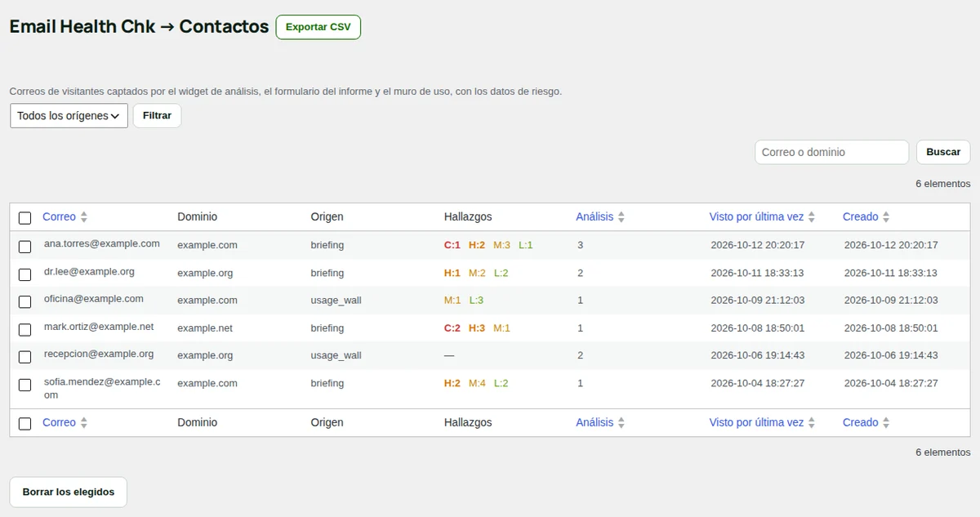Viewport: 980px width, 517px height.
Task: Click sort arrows beside footer Correo column
Action: (x=84, y=423)
